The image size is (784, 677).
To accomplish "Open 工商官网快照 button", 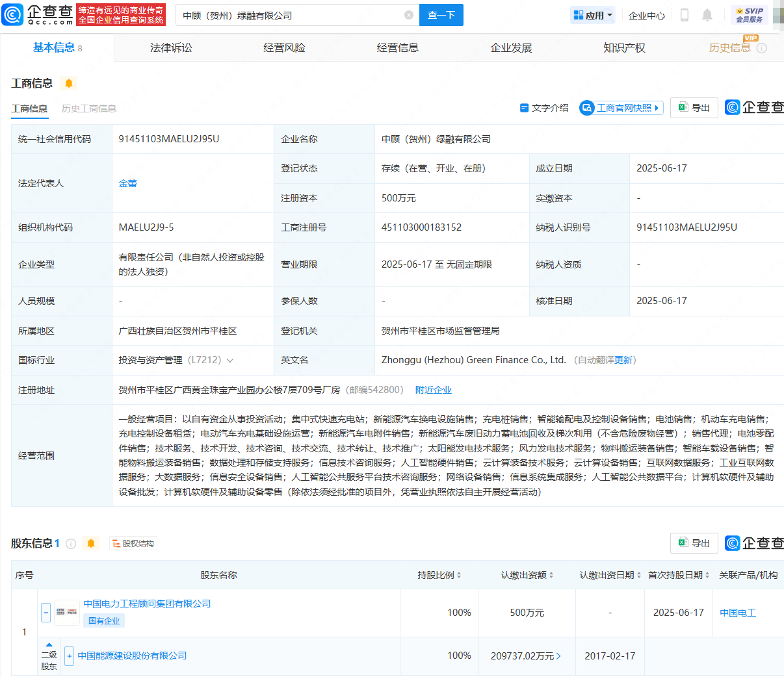I will [621, 108].
